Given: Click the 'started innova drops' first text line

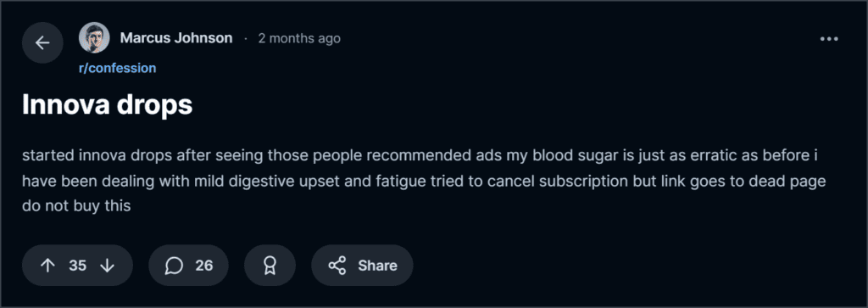Looking at the screenshot, I should (x=420, y=156).
